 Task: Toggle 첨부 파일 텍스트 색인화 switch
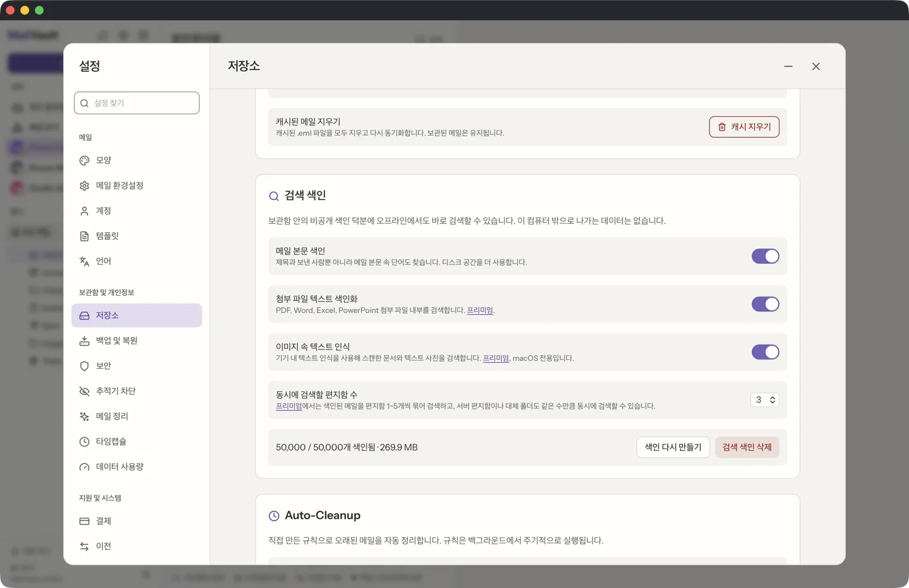(x=765, y=304)
